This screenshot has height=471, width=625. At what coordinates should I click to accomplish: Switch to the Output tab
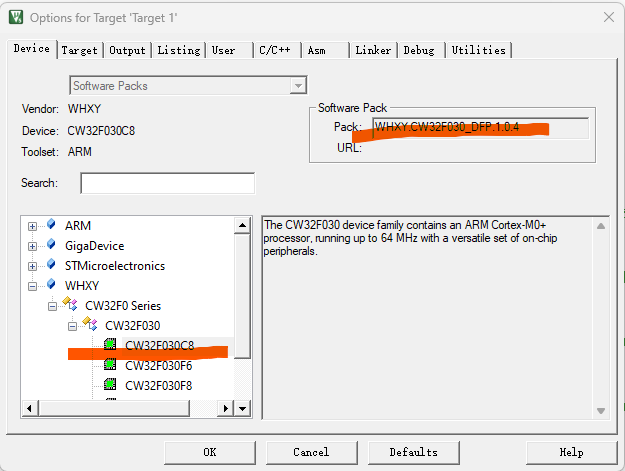[127, 50]
